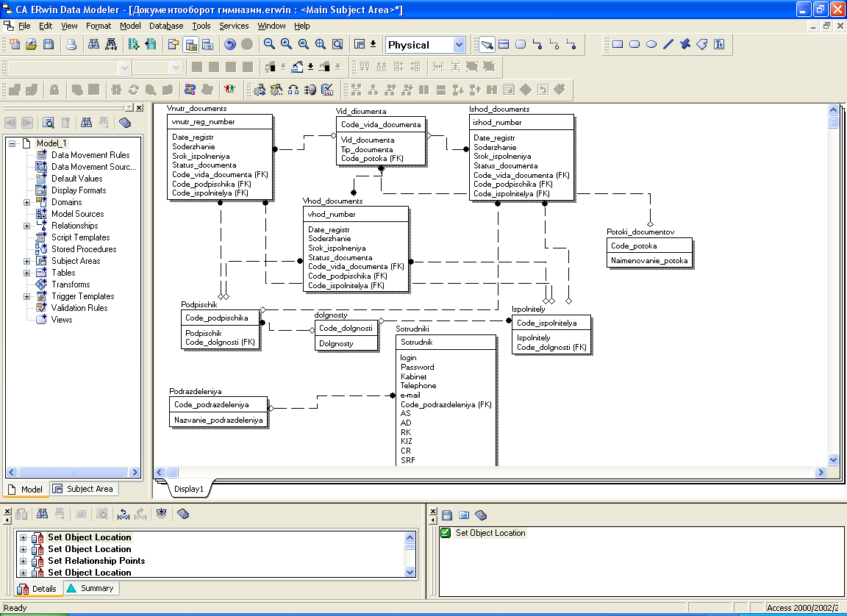Expand the Domains node in Model Explorer

27,202
